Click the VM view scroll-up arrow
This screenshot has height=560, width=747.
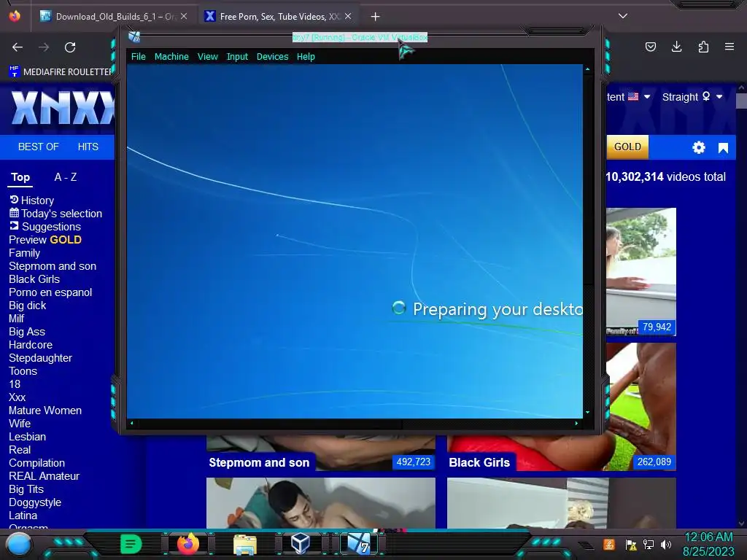(x=587, y=69)
